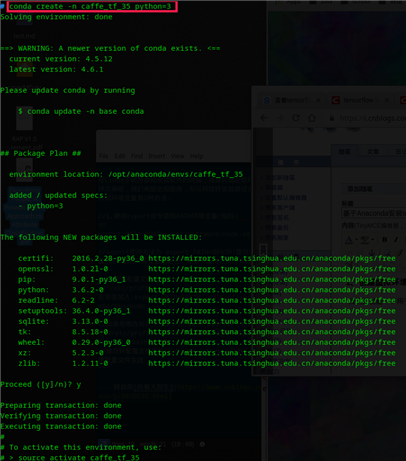Click 'current version: 4.5.12' text
Screen dimensions: 406x461
61,59
